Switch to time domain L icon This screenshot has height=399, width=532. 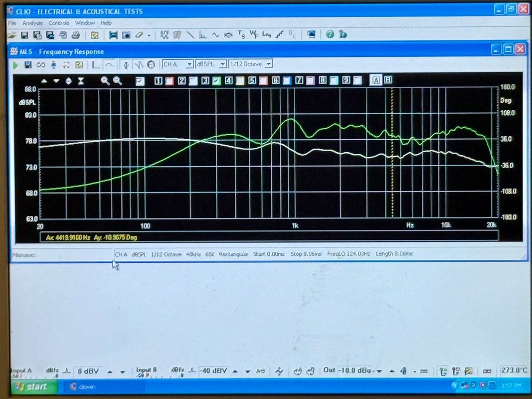click(96, 64)
